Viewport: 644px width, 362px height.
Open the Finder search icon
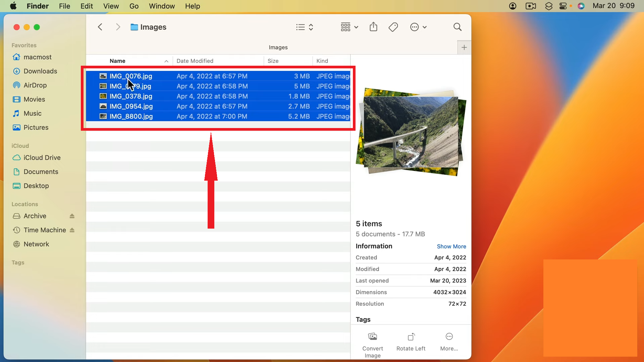coord(457,27)
